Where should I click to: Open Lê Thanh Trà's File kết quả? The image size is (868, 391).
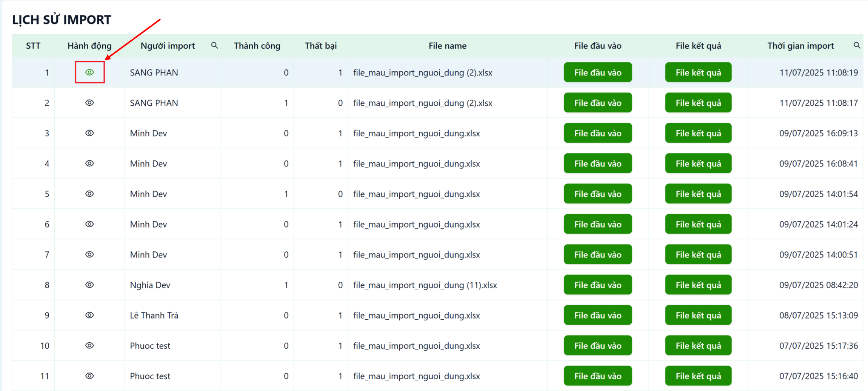(698, 315)
